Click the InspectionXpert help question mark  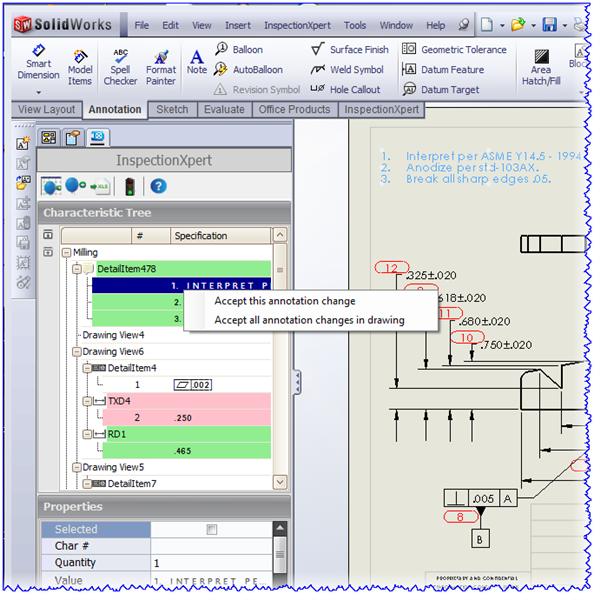[158, 186]
